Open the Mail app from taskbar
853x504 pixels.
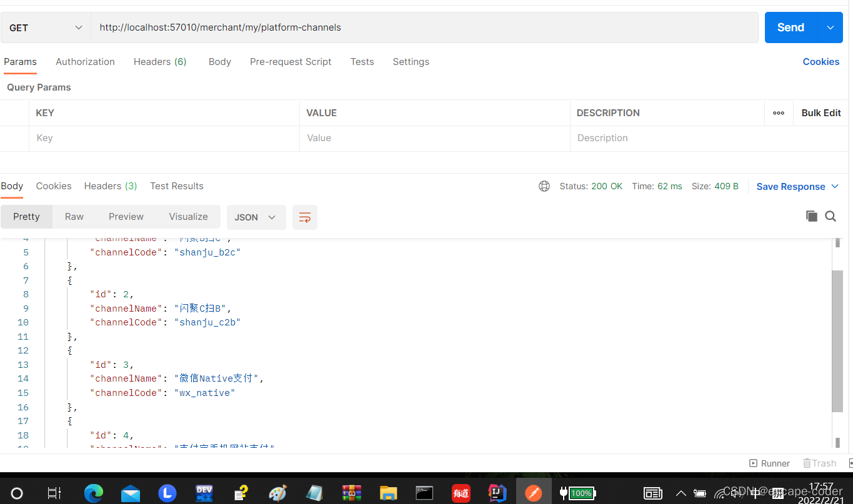(x=131, y=493)
